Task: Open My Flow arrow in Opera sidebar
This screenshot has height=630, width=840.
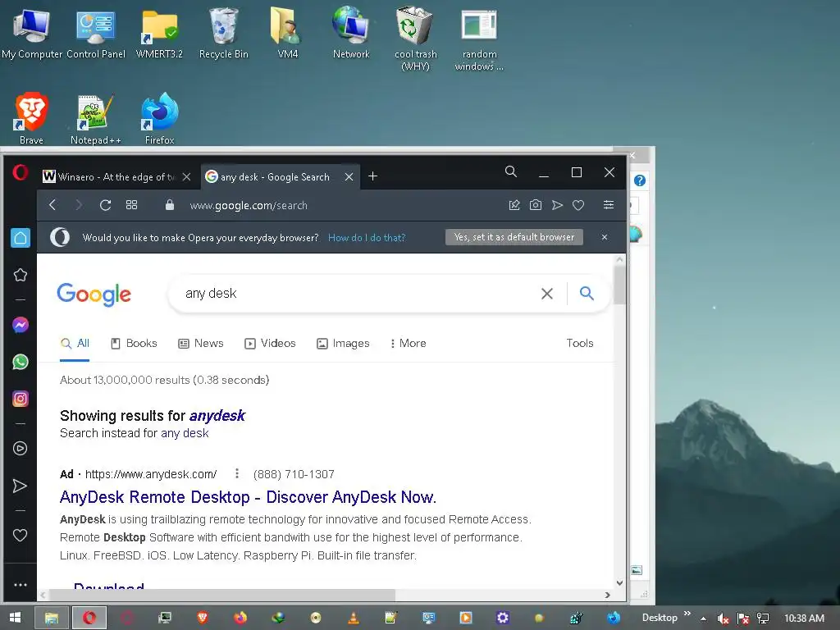Action: coord(20,486)
